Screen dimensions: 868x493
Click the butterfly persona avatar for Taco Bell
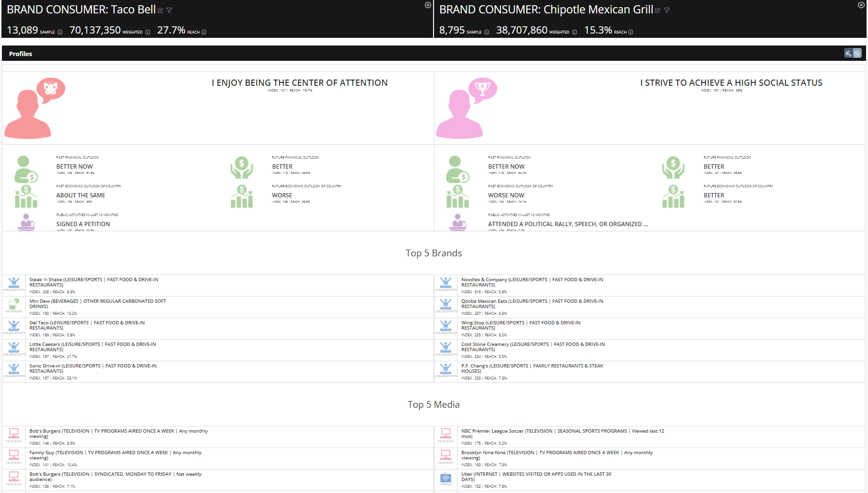click(x=35, y=108)
